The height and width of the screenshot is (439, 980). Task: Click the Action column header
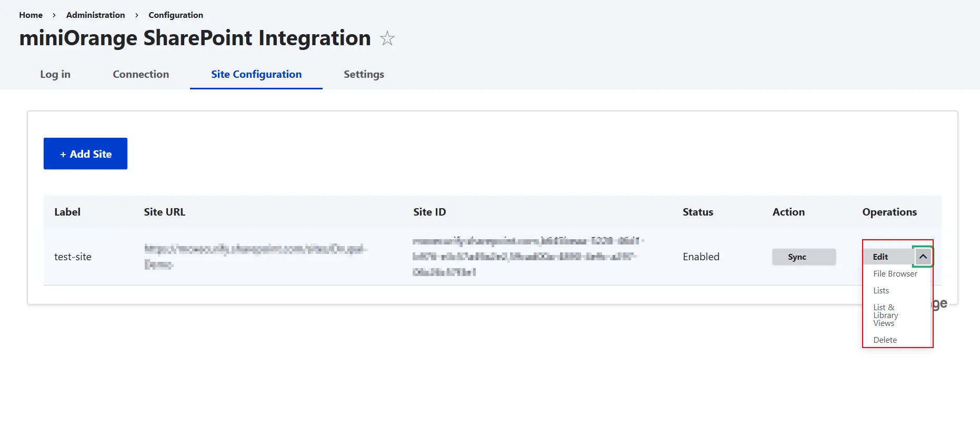point(788,212)
